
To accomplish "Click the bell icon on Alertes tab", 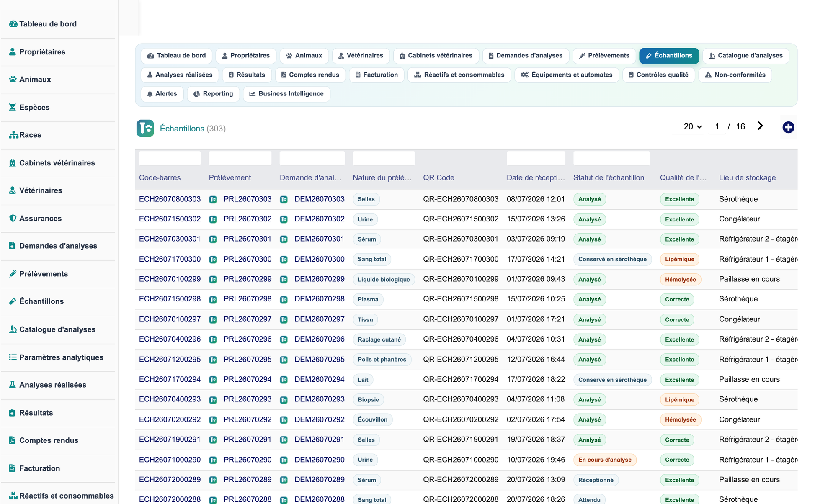I will click(x=150, y=94).
